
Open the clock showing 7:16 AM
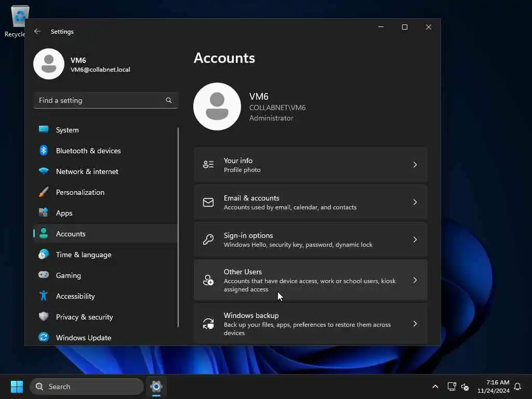tap(494, 387)
